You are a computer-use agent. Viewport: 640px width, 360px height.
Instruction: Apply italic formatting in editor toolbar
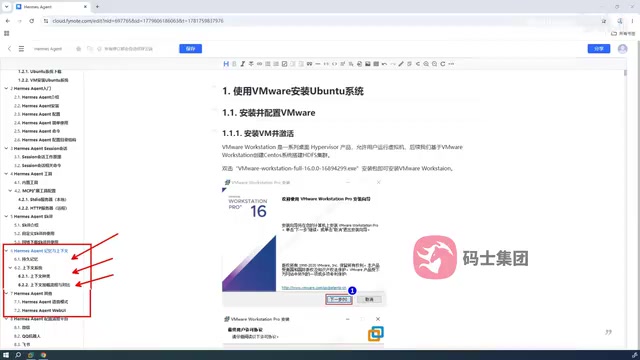coord(242,64)
